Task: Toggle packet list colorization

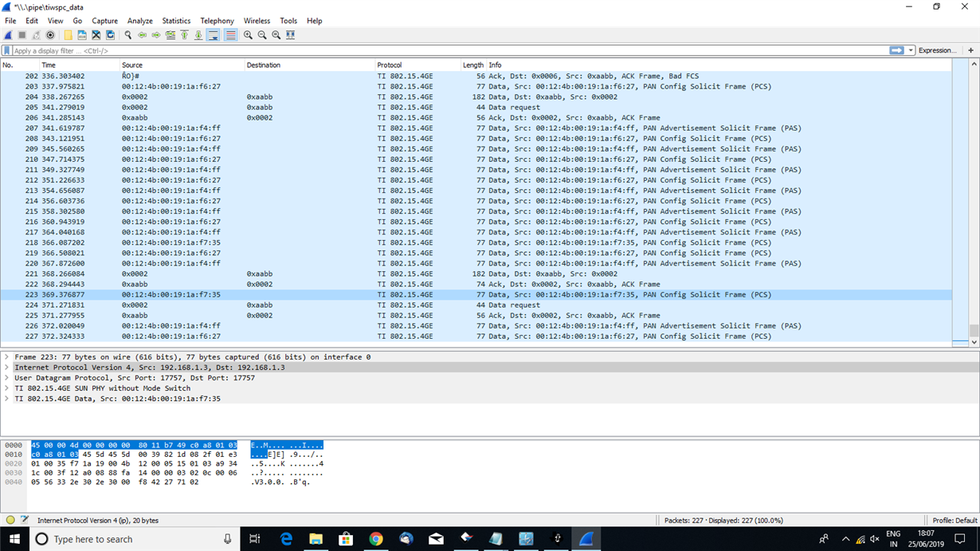Action: (230, 35)
